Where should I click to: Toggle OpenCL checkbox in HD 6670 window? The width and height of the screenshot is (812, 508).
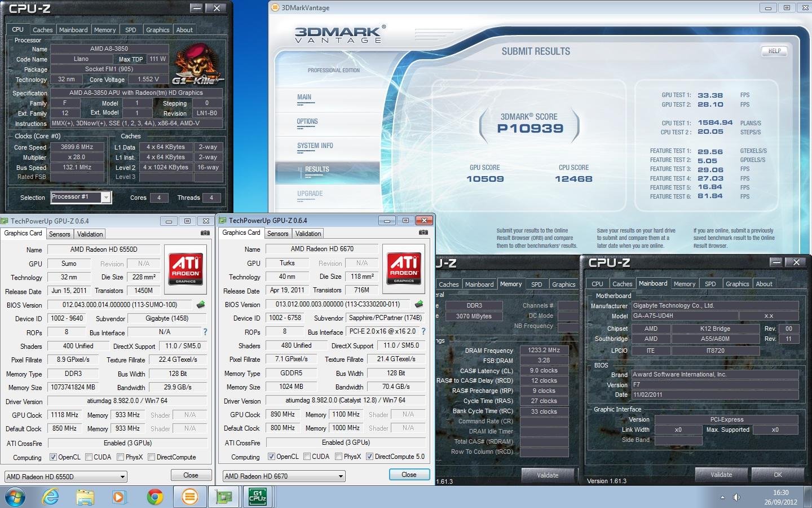coord(271,457)
